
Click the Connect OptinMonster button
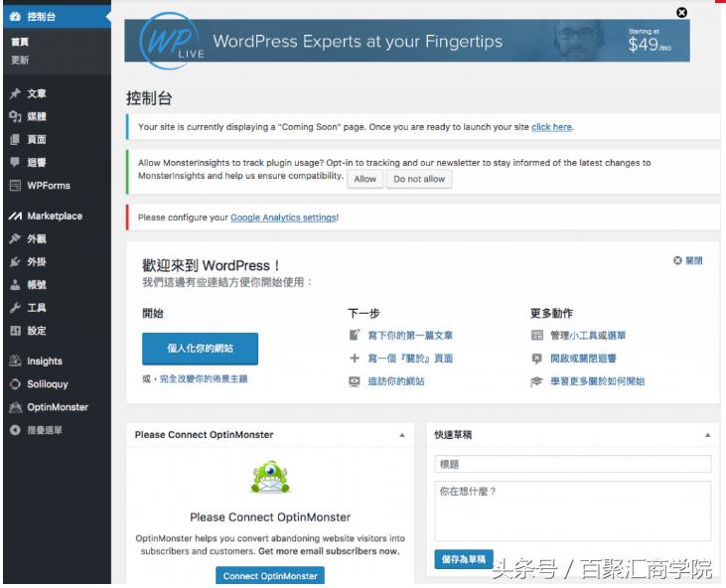pyautogui.click(x=270, y=576)
